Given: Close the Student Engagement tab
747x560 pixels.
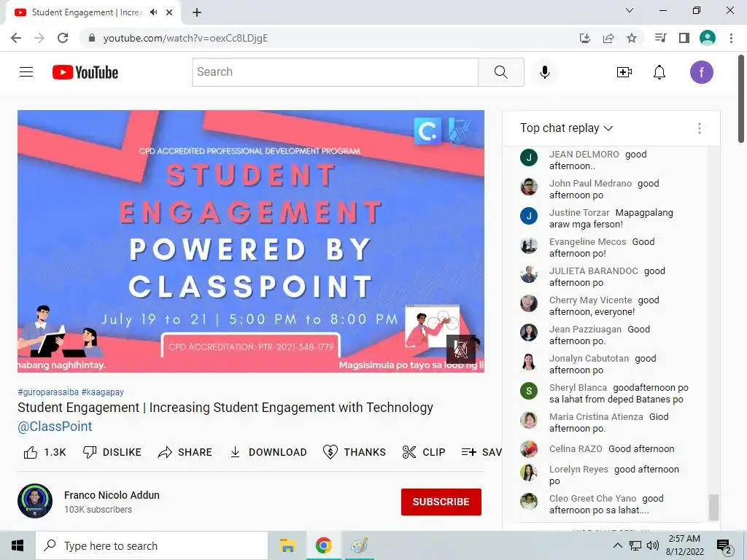Looking at the screenshot, I should click(169, 12).
